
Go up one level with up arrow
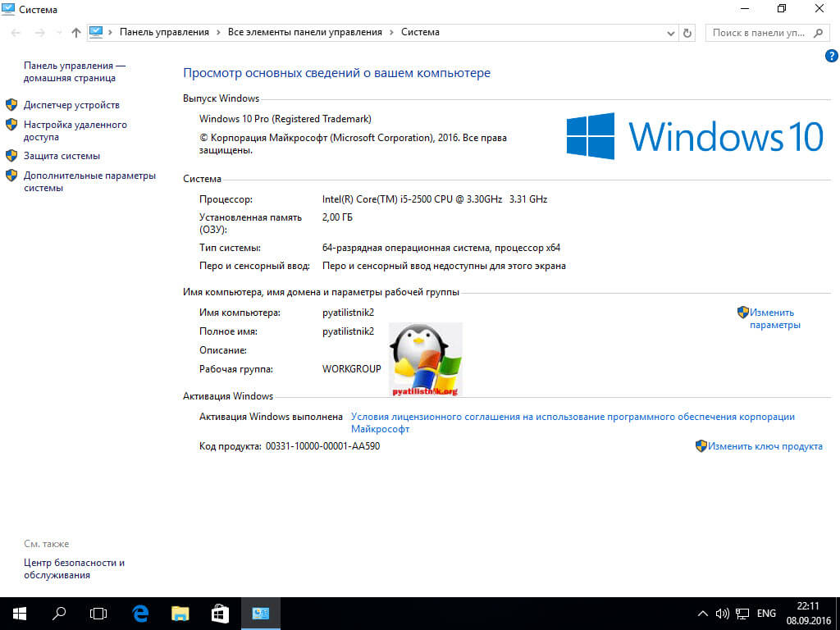coord(76,33)
